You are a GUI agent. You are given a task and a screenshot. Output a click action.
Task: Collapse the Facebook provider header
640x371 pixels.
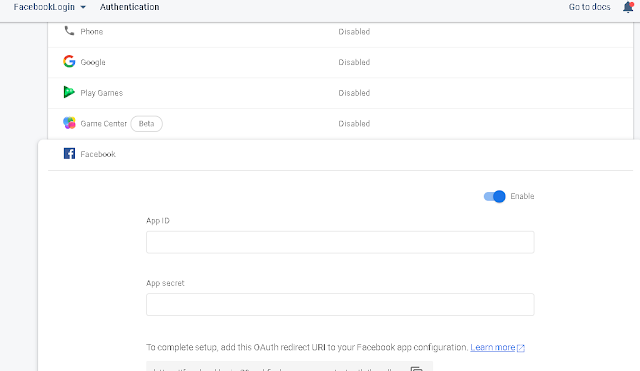tap(340, 154)
